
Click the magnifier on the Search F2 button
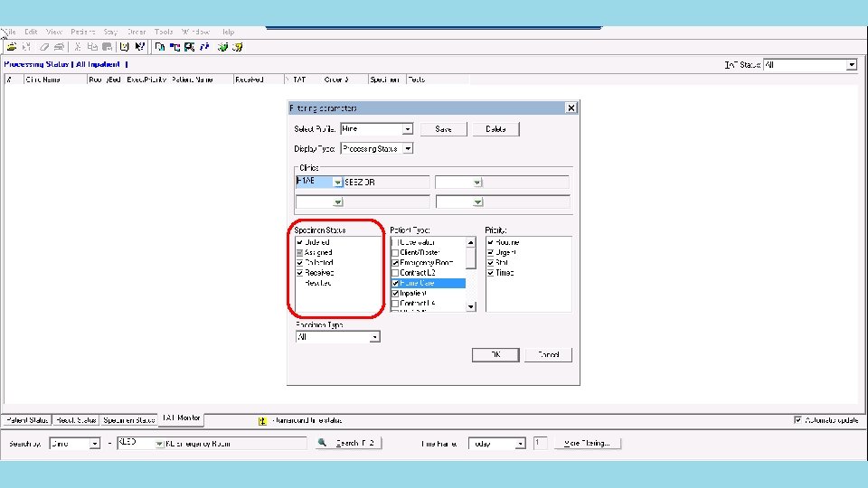tap(322, 443)
